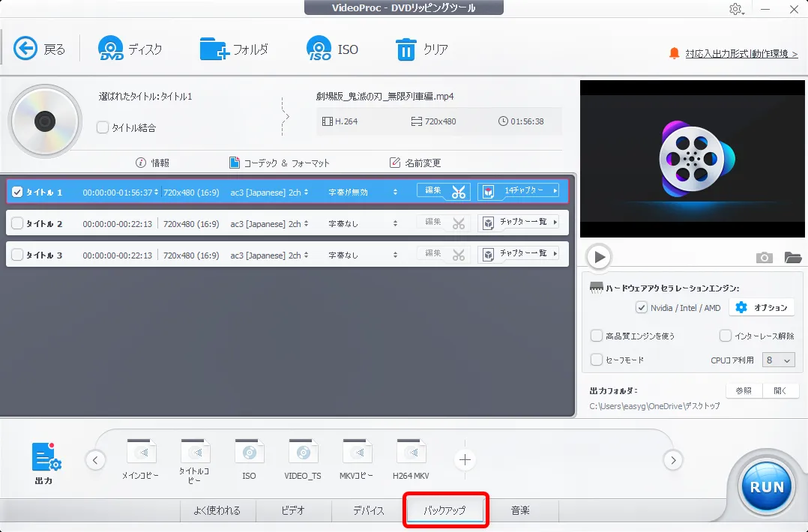808x532 pixels.
Task: Click the output filename 劇場版_鬼滅の刃_無限列車編.mp4
Action: point(385,97)
